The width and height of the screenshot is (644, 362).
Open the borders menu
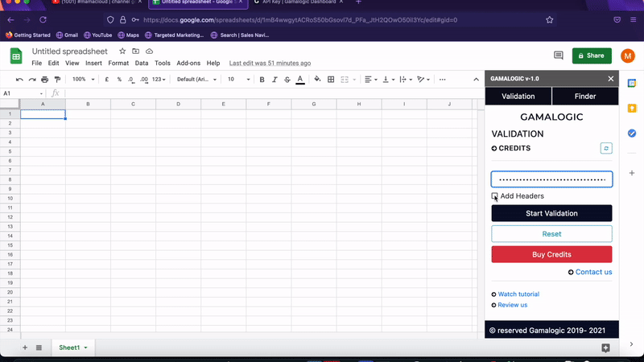coord(331,80)
